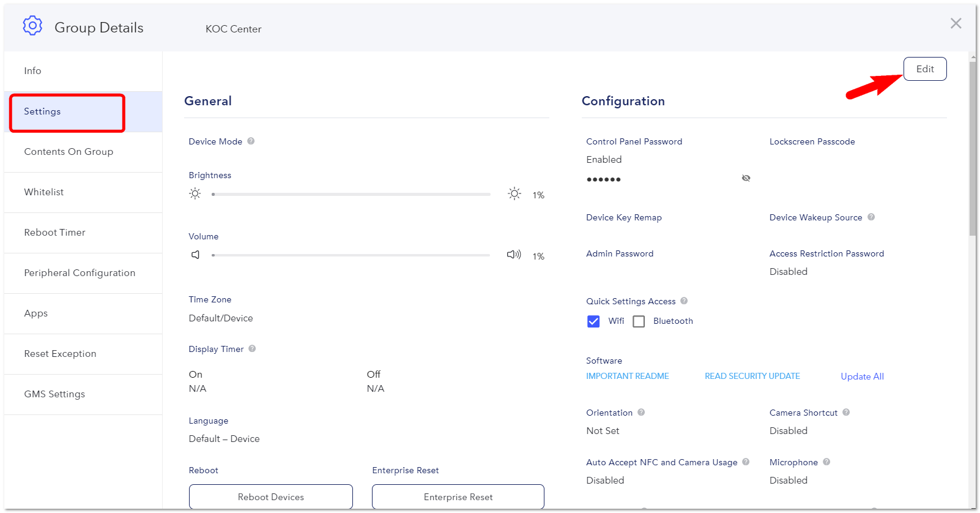The height and width of the screenshot is (513, 980).
Task: Click the masked Control Panel password field
Action: [604, 179]
